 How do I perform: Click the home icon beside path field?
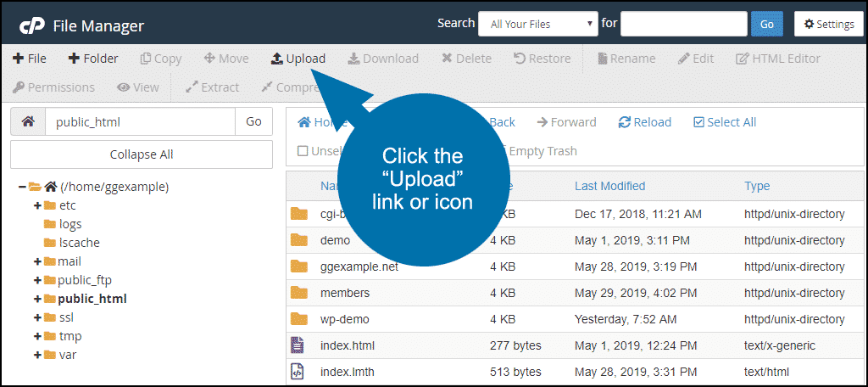click(28, 121)
